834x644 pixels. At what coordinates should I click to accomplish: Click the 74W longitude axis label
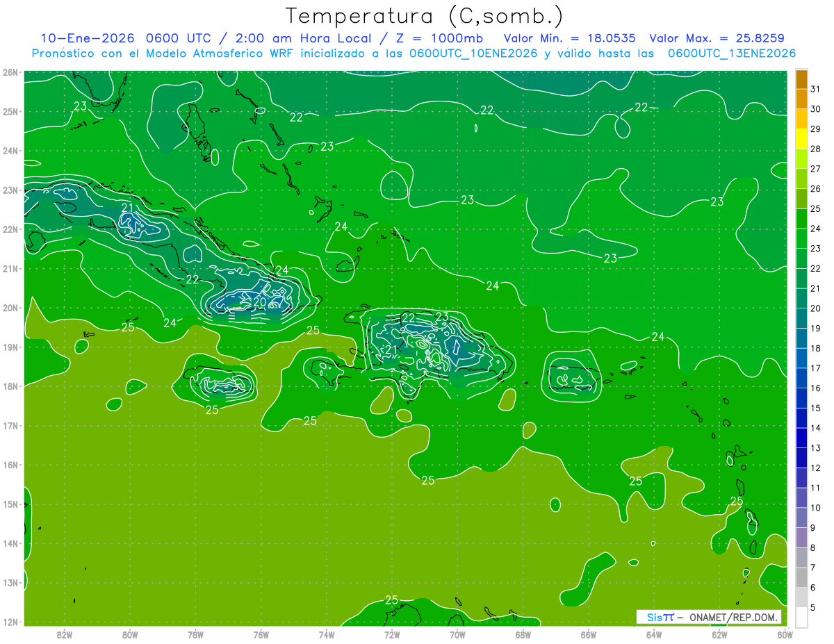327,634
